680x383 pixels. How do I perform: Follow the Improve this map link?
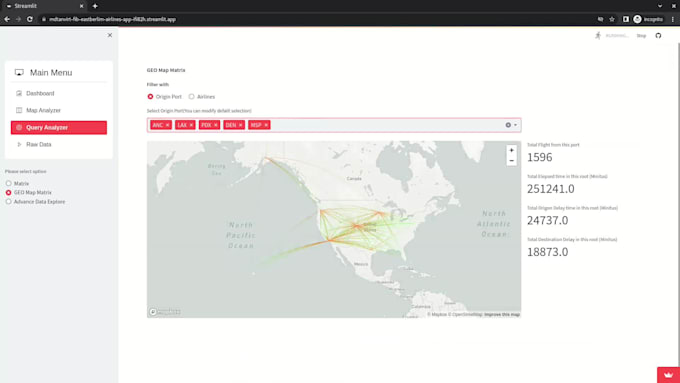click(502, 314)
